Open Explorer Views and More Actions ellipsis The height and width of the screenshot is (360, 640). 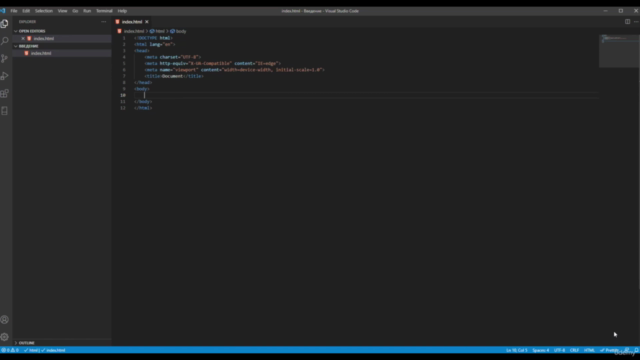[104, 22]
